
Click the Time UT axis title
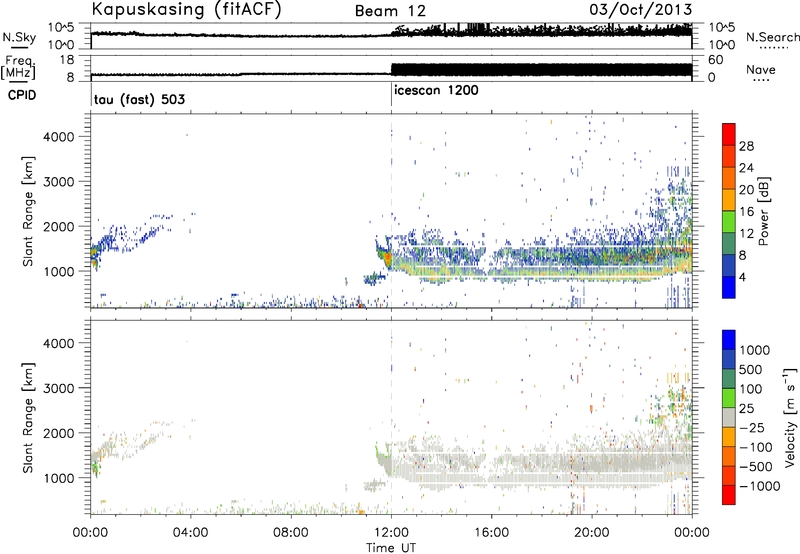pyautogui.click(x=391, y=548)
